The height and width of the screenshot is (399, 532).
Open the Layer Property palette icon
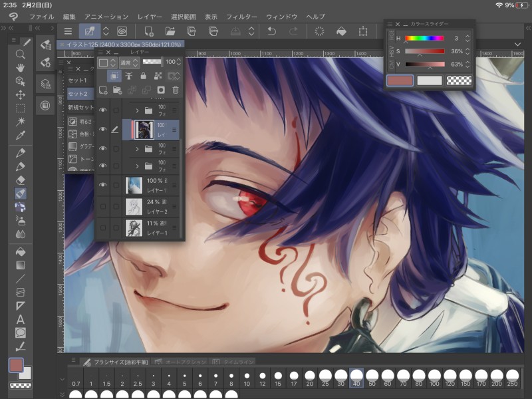[x=45, y=84]
